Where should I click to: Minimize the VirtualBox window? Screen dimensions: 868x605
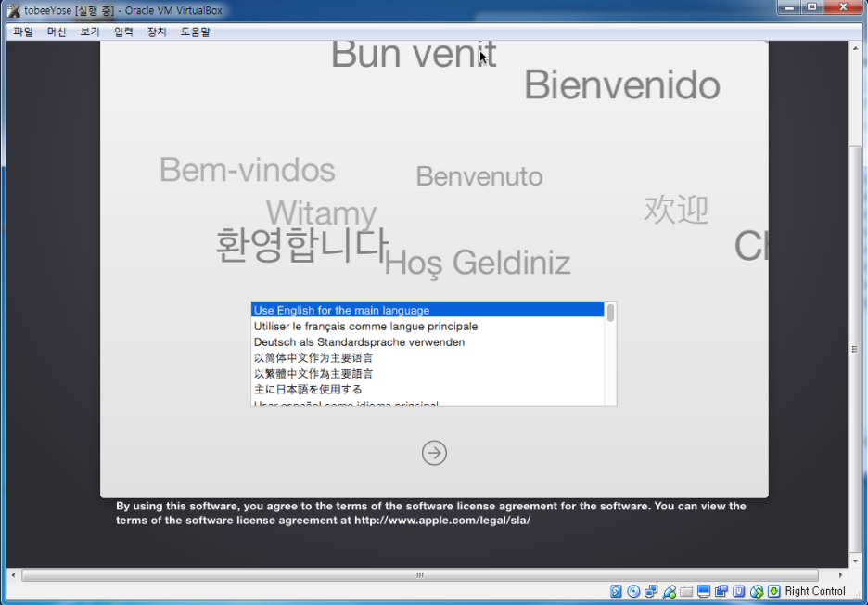point(789,7)
